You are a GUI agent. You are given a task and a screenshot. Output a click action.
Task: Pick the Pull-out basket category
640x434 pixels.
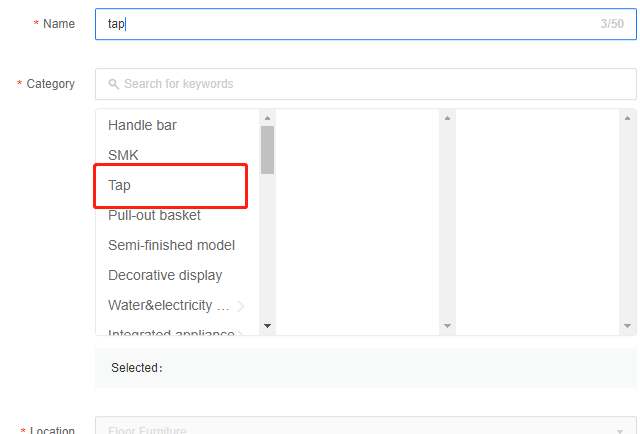pyautogui.click(x=154, y=215)
